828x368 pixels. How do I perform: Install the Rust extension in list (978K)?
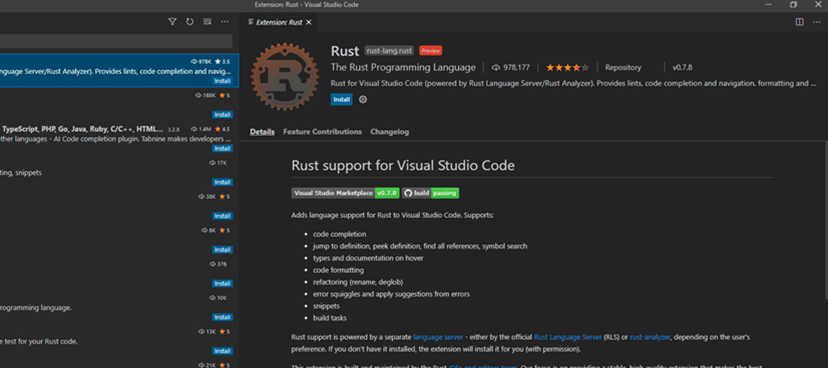[222, 81]
